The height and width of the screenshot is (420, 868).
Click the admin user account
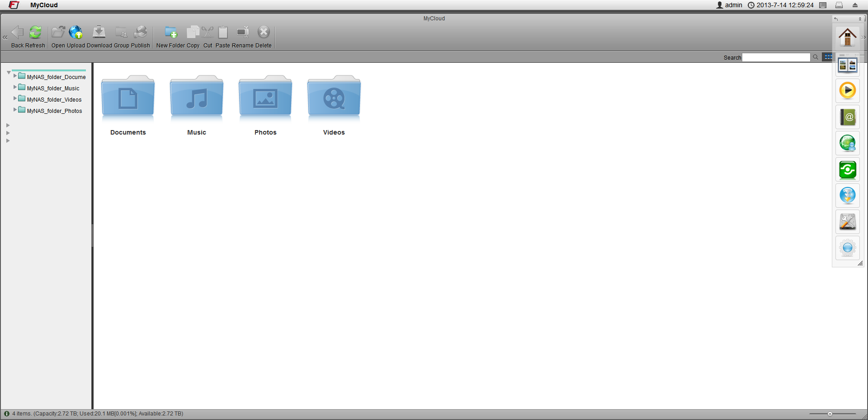[729, 5]
